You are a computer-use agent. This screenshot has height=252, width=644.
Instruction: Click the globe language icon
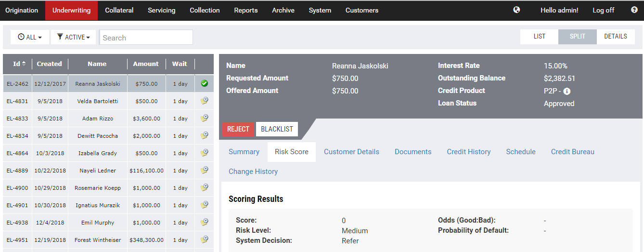[516, 10]
